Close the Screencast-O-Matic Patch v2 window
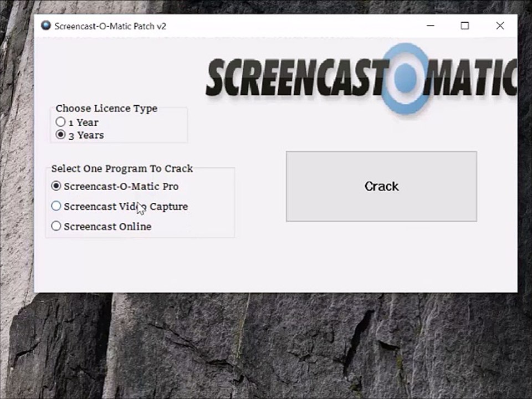 [x=500, y=25]
